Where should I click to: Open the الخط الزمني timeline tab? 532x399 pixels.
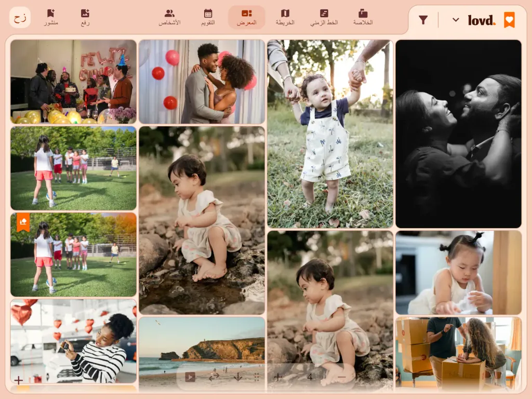[x=324, y=17]
